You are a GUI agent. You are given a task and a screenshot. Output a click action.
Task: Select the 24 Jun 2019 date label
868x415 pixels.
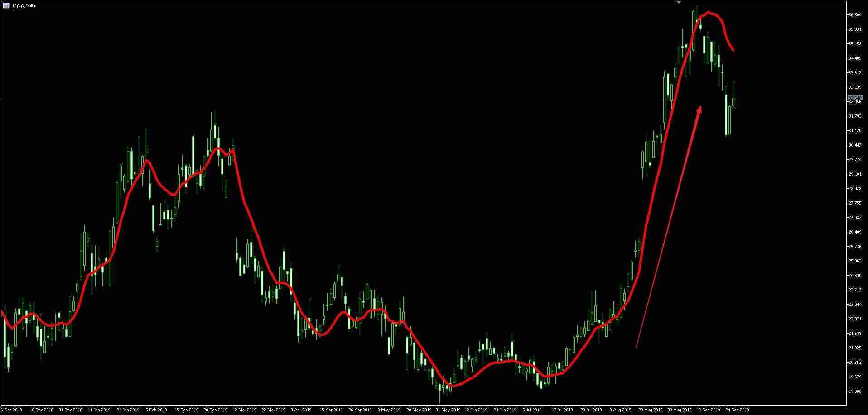point(505,410)
